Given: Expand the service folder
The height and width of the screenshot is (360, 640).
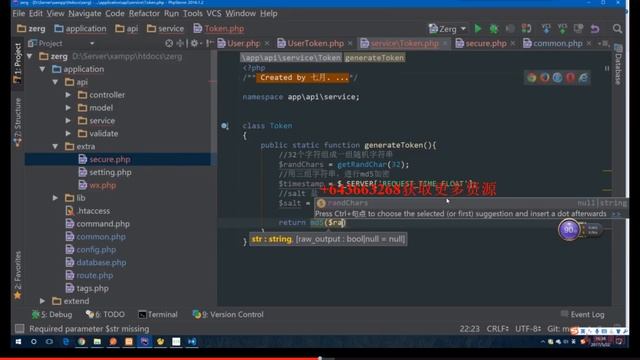Looking at the screenshot, I should [x=68, y=121].
